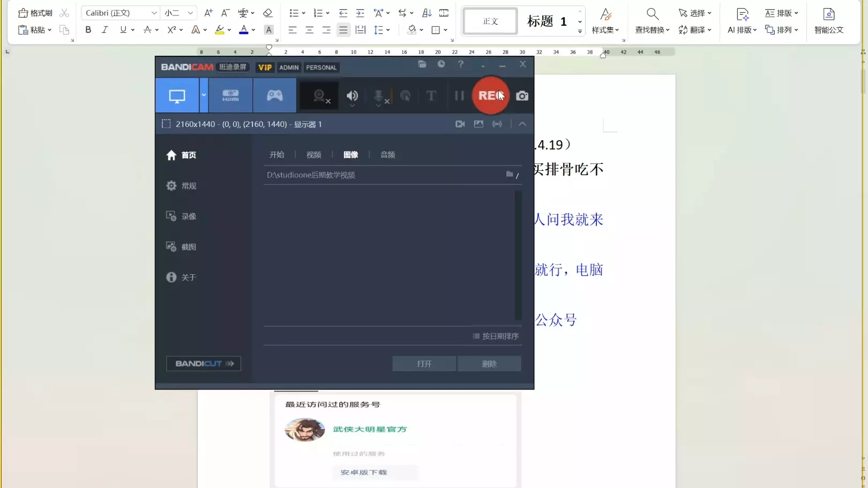
Task: Collapse the Bandicam panel with the chevron
Action: pos(522,124)
